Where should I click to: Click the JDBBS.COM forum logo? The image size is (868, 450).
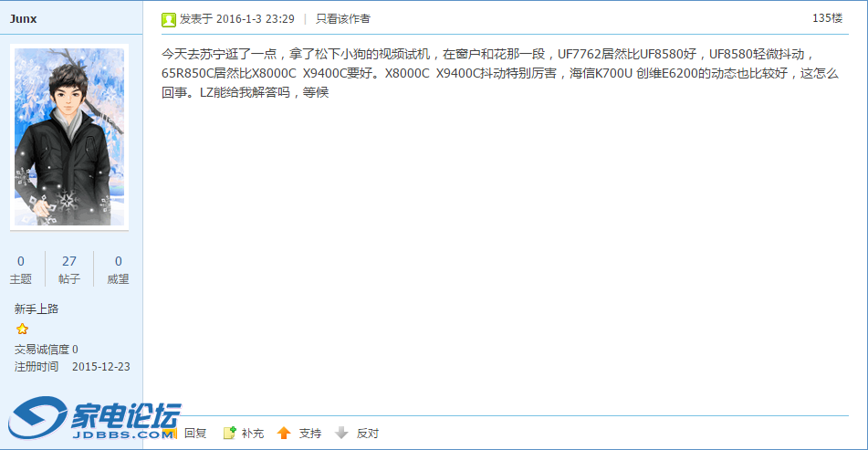point(94,420)
